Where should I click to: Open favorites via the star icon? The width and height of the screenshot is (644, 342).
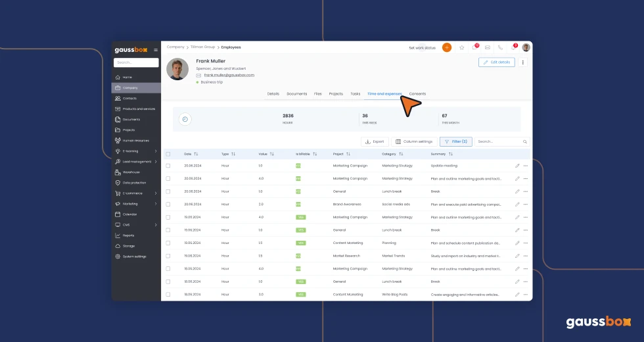tap(461, 47)
